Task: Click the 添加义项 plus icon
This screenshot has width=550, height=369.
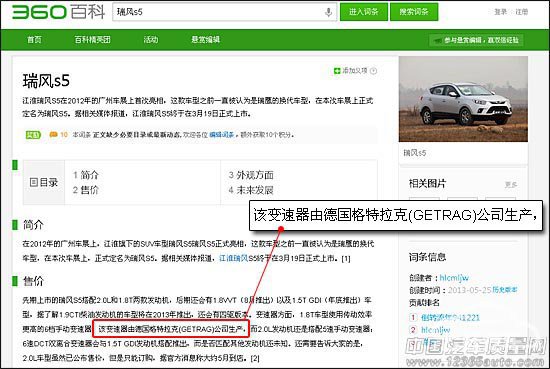Action: tap(337, 71)
